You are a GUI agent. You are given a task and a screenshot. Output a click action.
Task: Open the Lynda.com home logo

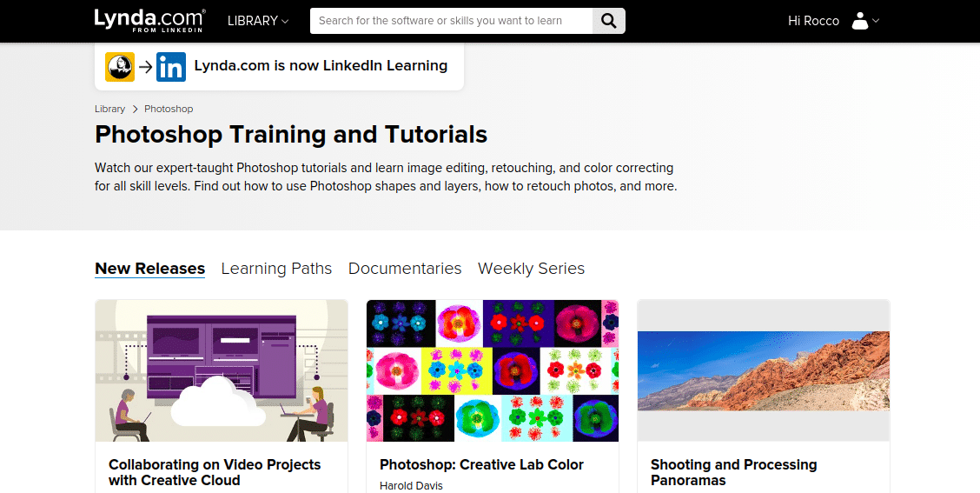click(149, 20)
